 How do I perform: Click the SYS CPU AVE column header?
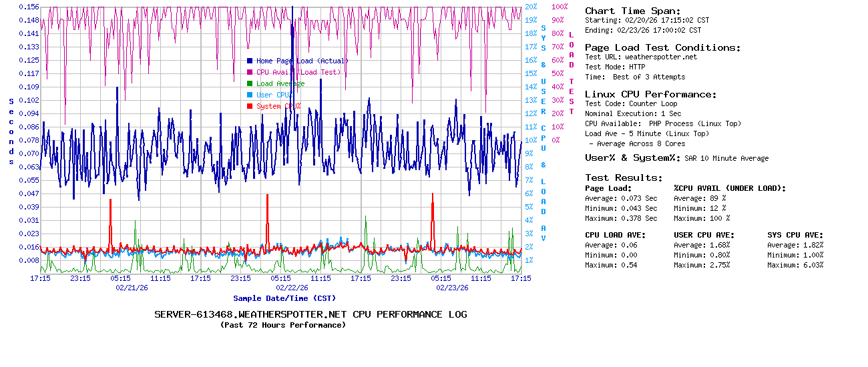click(x=795, y=235)
